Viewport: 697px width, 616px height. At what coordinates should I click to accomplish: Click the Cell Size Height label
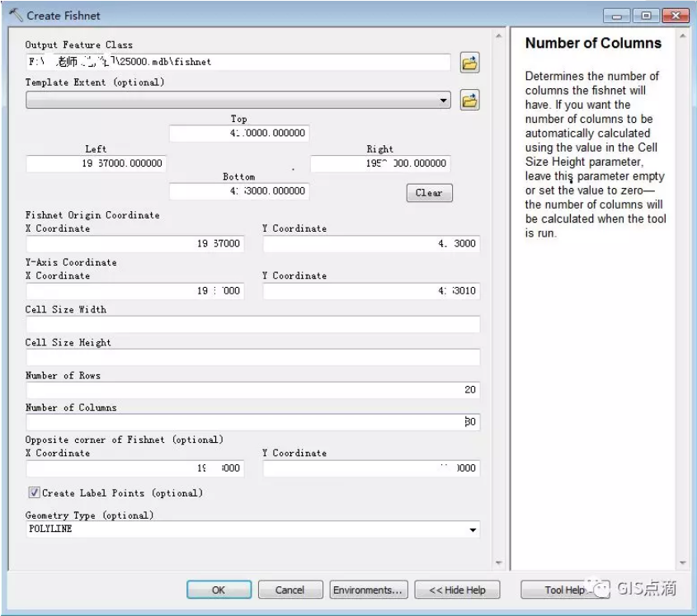(68, 343)
